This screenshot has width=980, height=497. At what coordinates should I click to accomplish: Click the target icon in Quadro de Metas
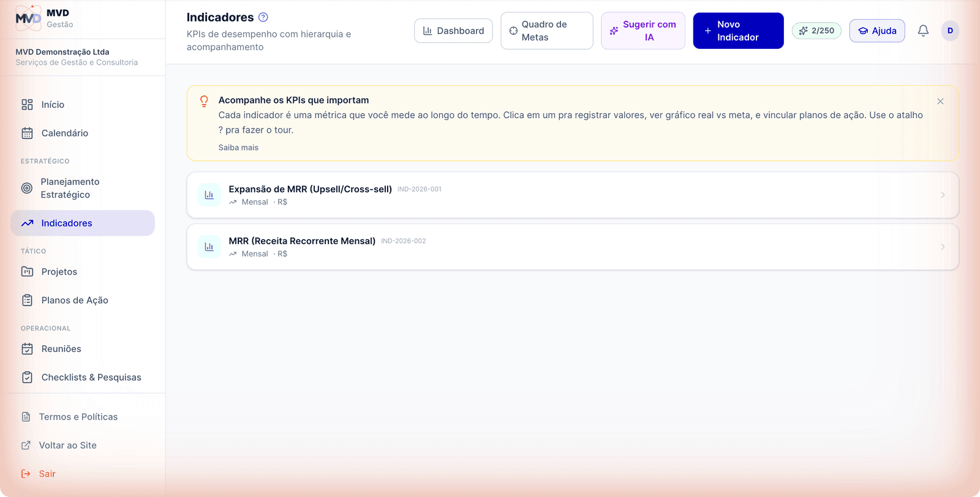pos(513,31)
